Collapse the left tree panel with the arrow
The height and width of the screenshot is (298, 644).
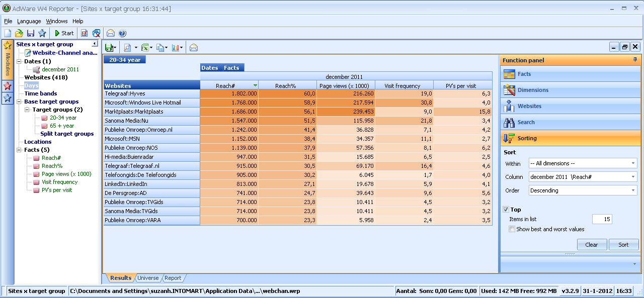pyautogui.click(x=95, y=44)
